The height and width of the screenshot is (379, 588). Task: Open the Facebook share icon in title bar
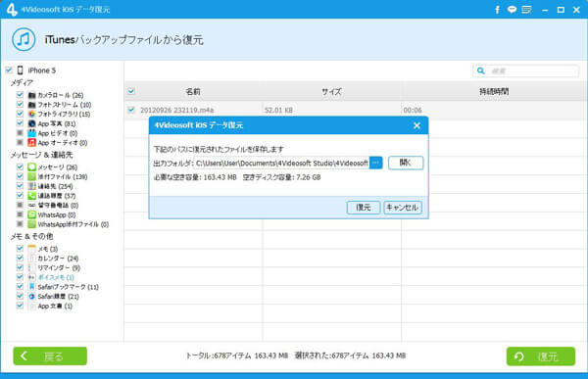click(497, 10)
